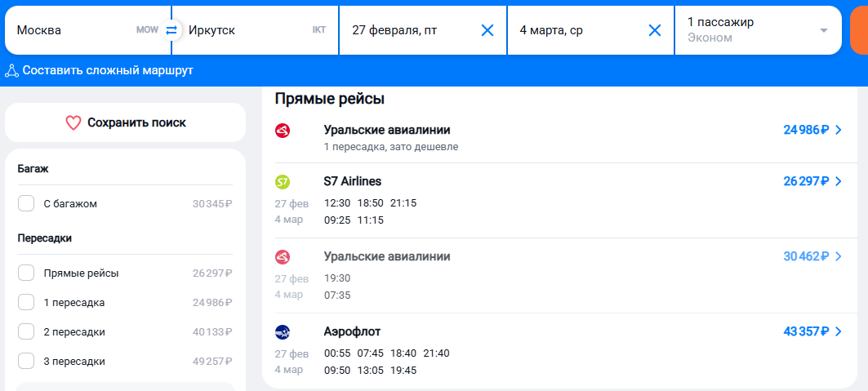This screenshot has height=391, width=868.
Task: Open chevron next to 24 986₽ price
Action: tap(838, 130)
